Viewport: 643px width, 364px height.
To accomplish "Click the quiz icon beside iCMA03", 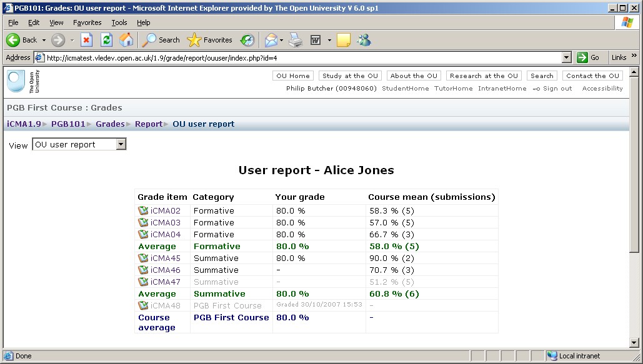I will coord(143,222).
